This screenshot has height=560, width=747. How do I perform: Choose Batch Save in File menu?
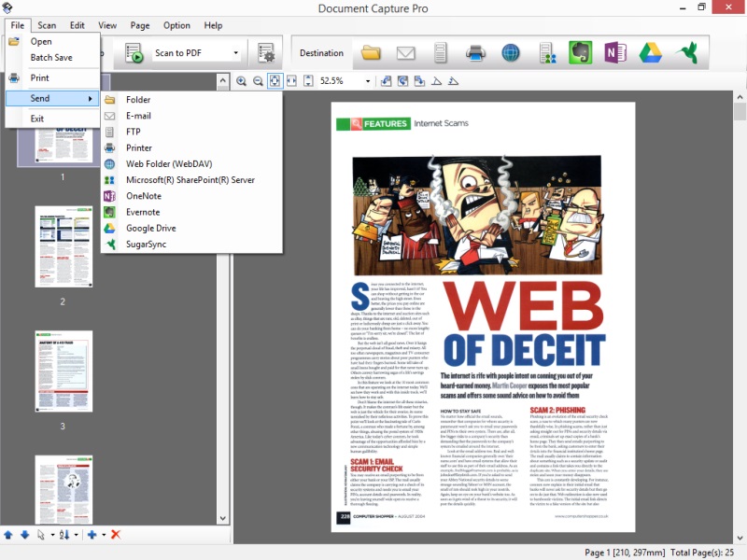point(53,57)
